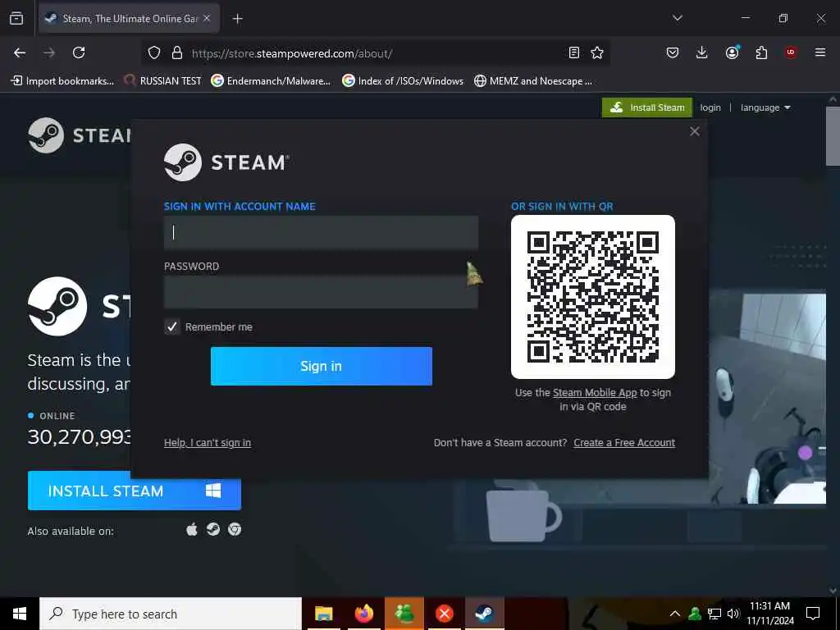Show hidden system tray icons
This screenshot has width=840, height=630.
675,614
